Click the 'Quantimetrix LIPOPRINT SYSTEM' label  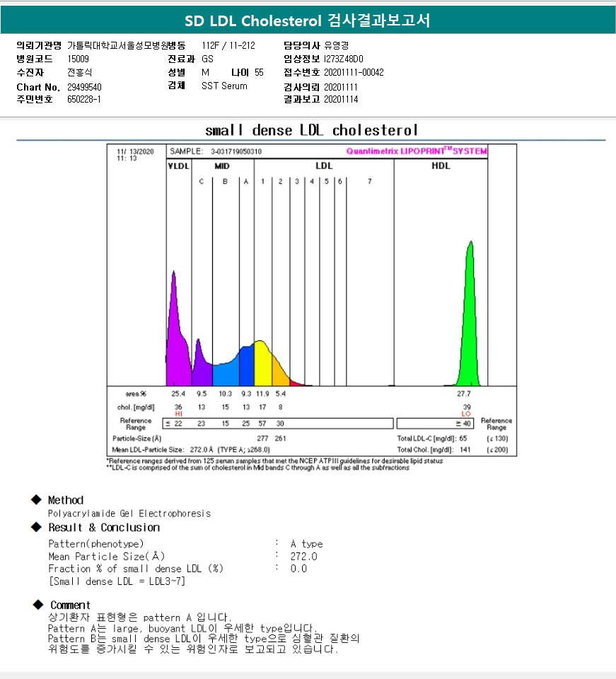(417, 151)
